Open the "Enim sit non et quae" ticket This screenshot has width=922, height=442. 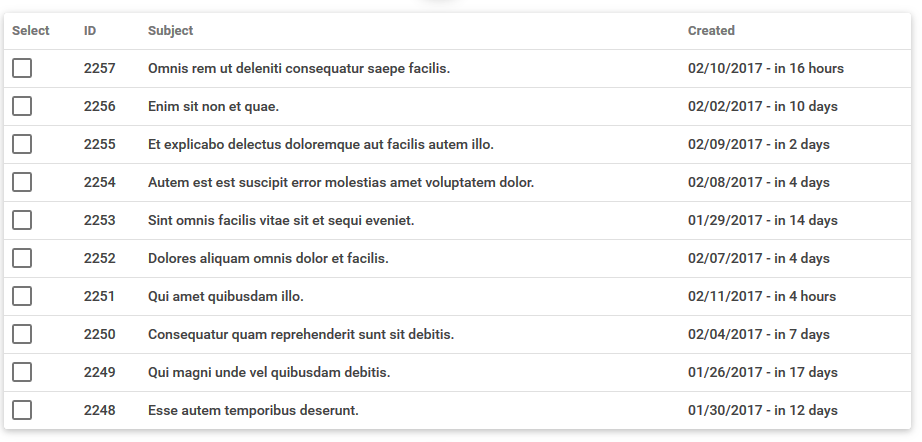pyautogui.click(x=213, y=107)
